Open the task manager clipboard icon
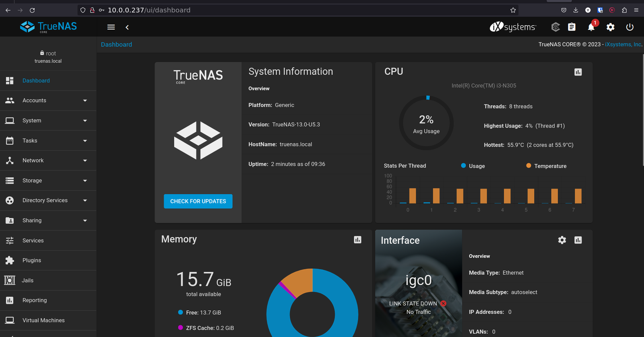 (x=572, y=27)
